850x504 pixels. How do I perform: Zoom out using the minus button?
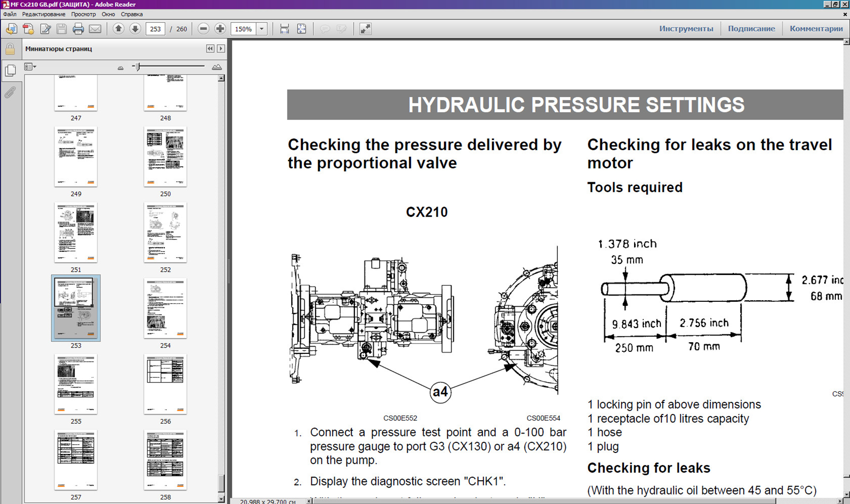click(x=204, y=29)
